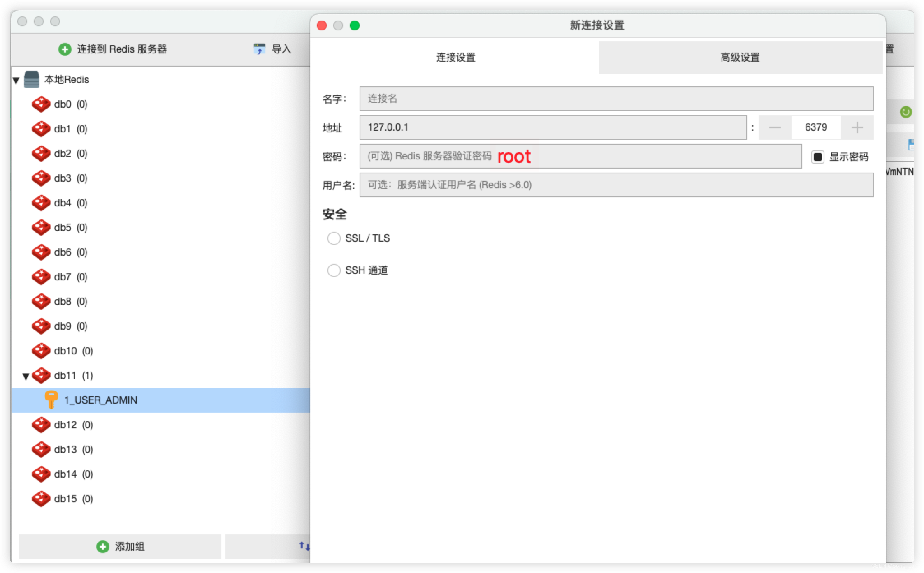Viewport: 924px width, 573px height.
Task: Toggle the 显示密码 show-password checkbox
Action: point(817,157)
